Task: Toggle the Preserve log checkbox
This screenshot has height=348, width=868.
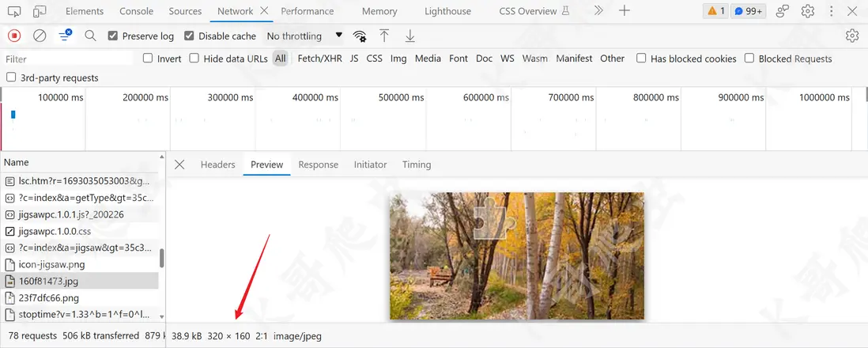Action: click(113, 36)
